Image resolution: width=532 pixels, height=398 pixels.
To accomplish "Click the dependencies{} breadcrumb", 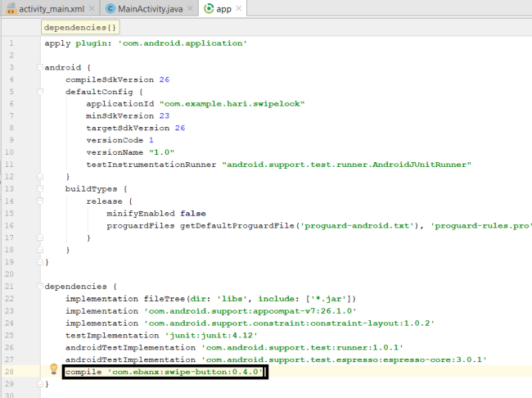I will click(80, 28).
